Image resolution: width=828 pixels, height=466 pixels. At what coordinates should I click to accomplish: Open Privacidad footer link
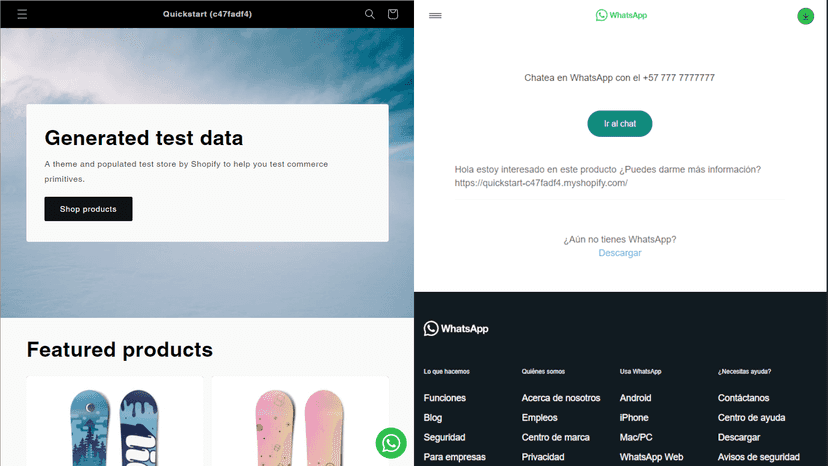point(543,457)
